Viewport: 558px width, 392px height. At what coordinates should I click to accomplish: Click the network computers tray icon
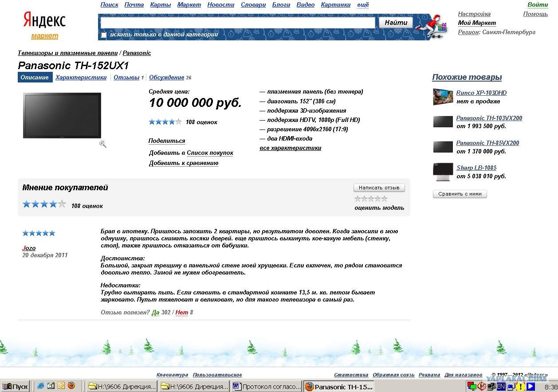pos(491,386)
